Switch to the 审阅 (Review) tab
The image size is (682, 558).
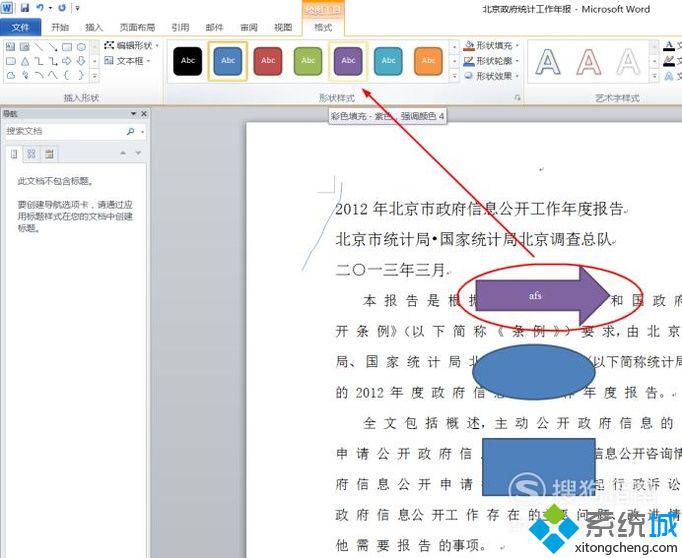point(249,27)
